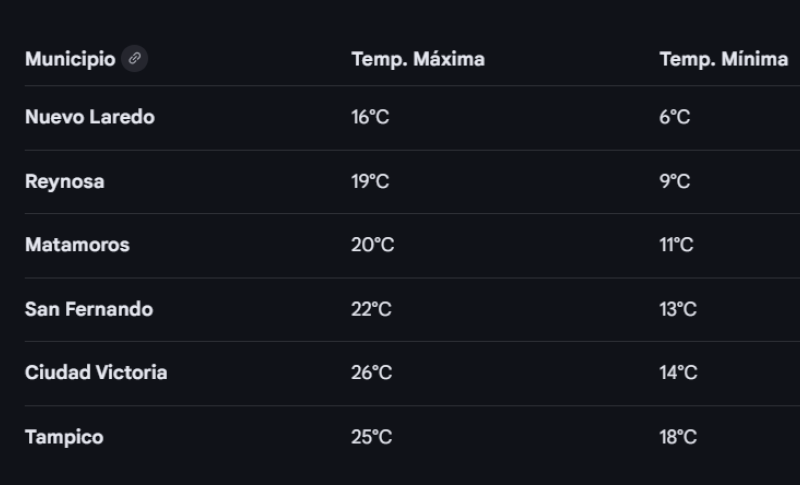The height and width of the screenshot is (485, 800).
Task: Select Matamoros' 20°C maximum temperature
Action: click(371, 245)
